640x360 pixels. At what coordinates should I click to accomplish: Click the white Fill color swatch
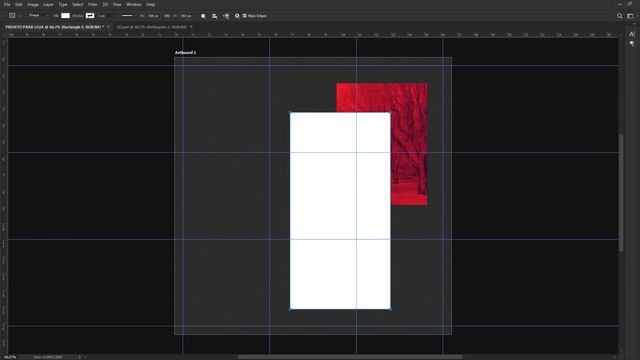[65, 16]
